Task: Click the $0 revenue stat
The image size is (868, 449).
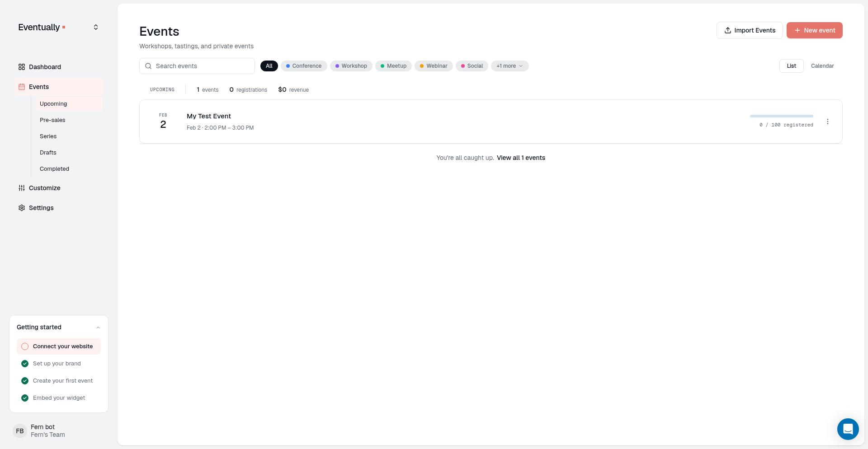Action: coord(293,90)
